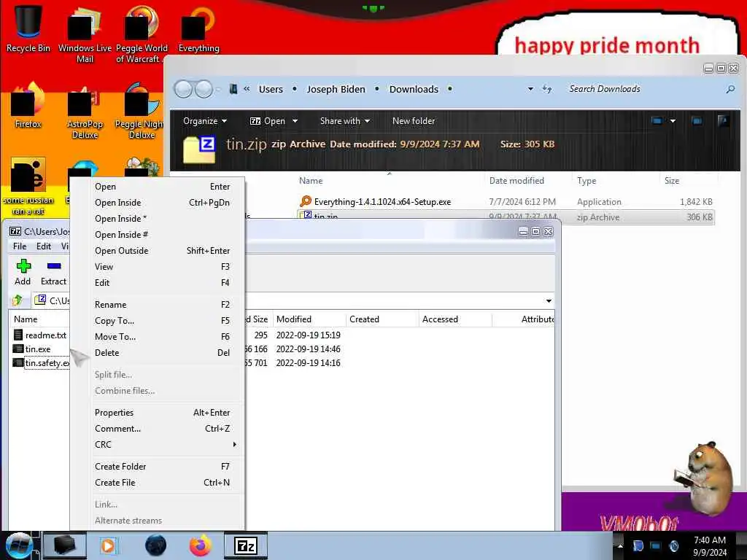747x560 pixels.
Task: Click the Explorer forward navigation arrow
Action: (x=204, y=89)
